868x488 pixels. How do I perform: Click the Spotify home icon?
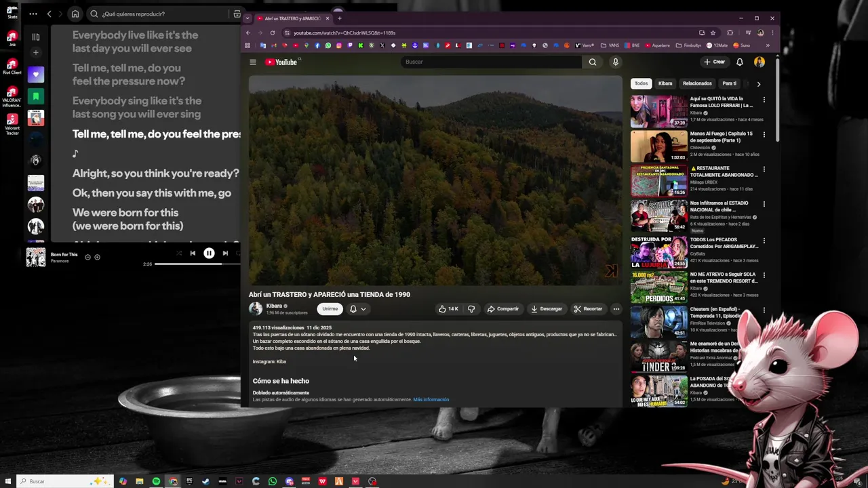(75, 14)
